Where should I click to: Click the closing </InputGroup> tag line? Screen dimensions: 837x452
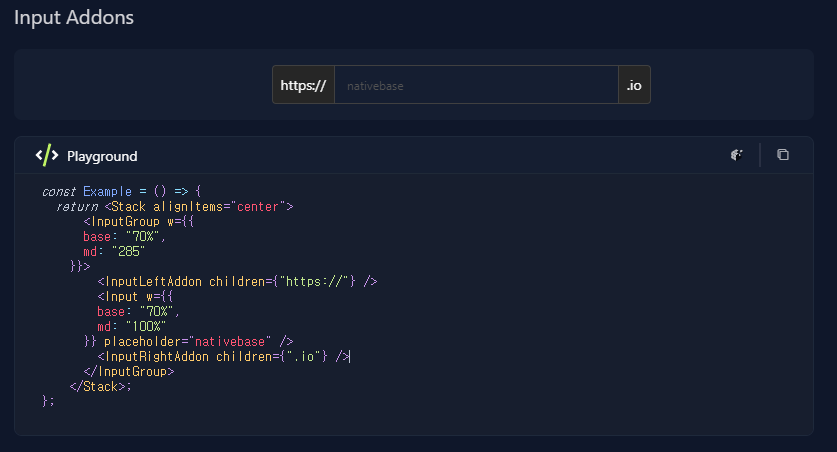coord(129,371)
